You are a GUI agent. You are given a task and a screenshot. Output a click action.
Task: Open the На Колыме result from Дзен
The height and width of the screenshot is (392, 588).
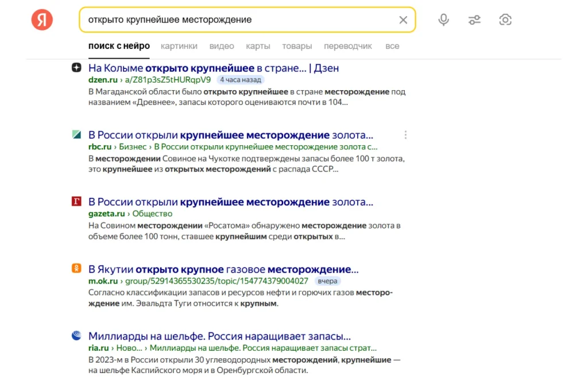pyautogui.click(x=212, y=68)
